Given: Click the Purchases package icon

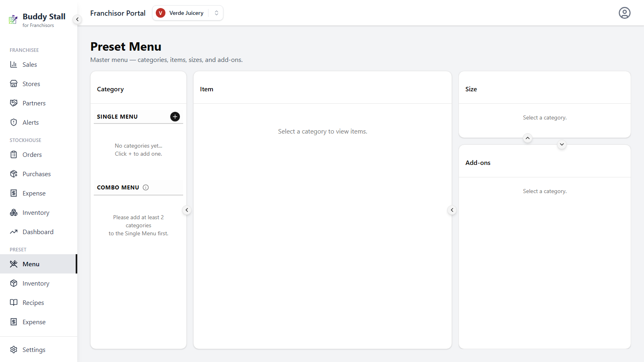Looking at the screenshot, I should (14, 174).
